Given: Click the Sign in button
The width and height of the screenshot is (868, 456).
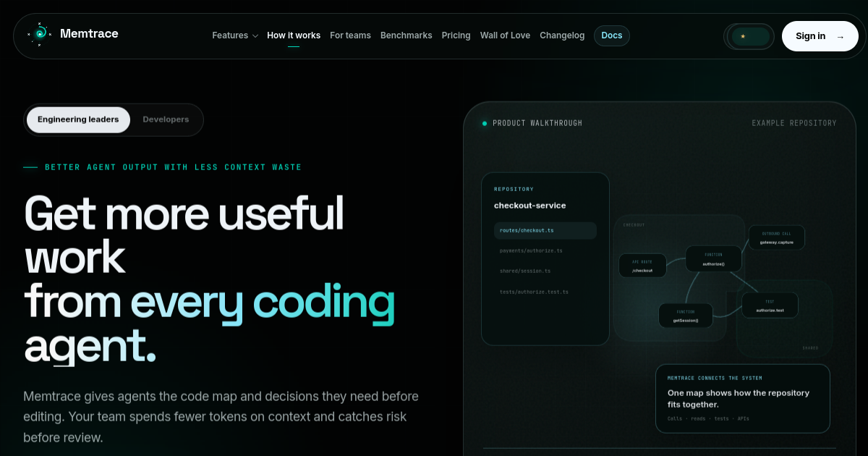Looking at the screenshot, I should click(820, 36).
